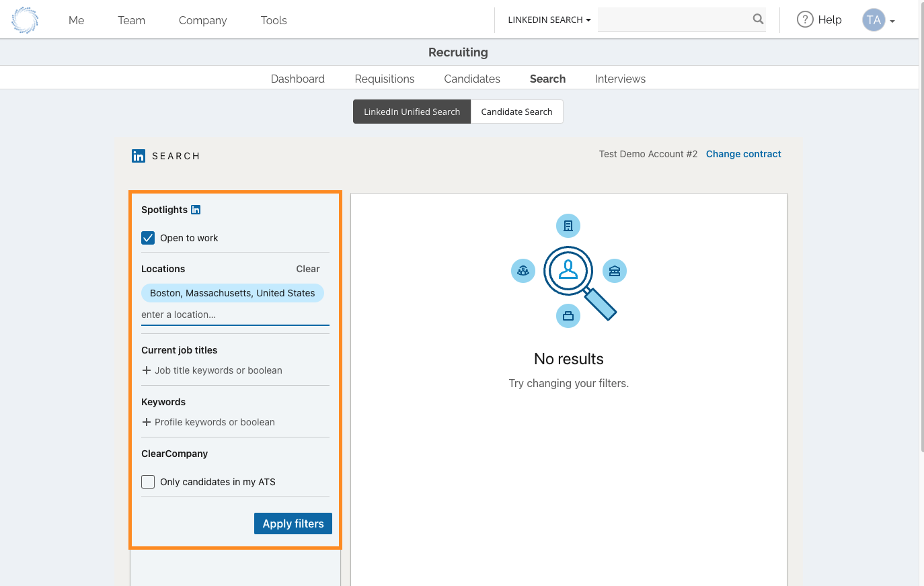Click Change contract link
The height and width of the screenshot is (586, 924).
(744, 154)
